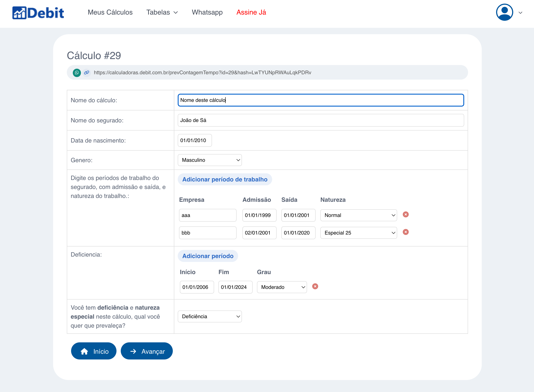Expand the Tabelas dropdown menu
This screenshot has height=392, width=534.
coord(162,12)
